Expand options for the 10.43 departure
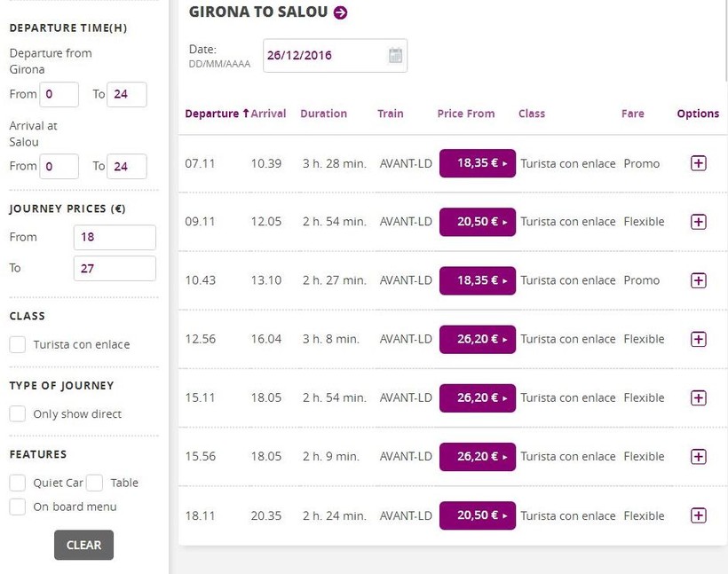 pos(698,280)
